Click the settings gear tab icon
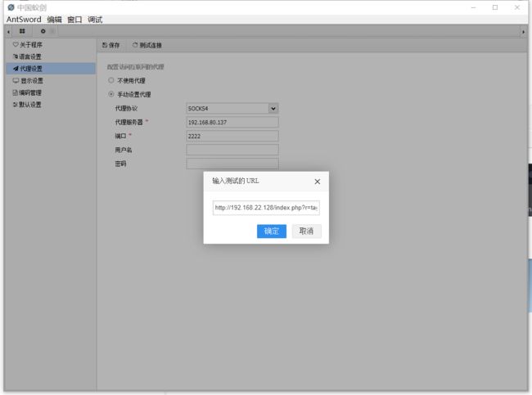Screen dimensions: 532x395 point(43,31)
